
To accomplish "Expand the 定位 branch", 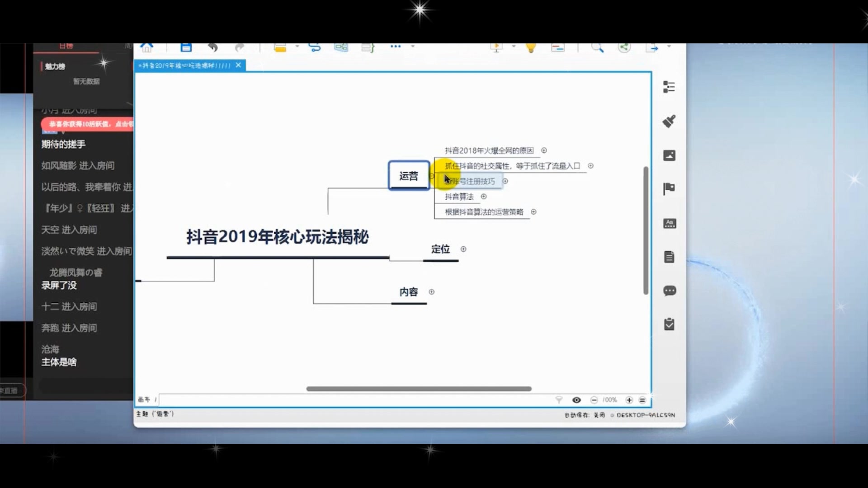I will click(x=463, y=249).
